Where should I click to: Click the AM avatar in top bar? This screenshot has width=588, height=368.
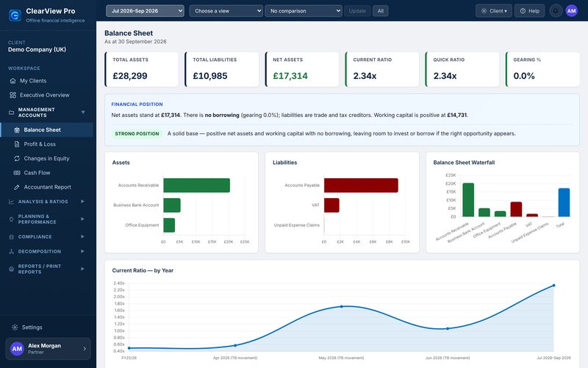[x=572, y=11]
